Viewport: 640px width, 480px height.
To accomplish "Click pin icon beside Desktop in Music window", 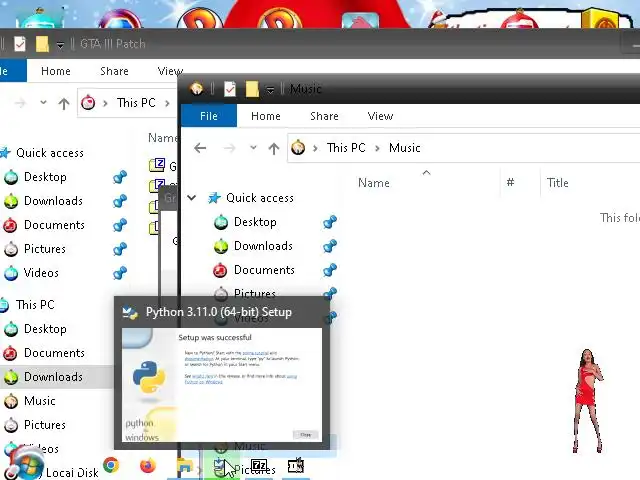I will coord(330,222).
